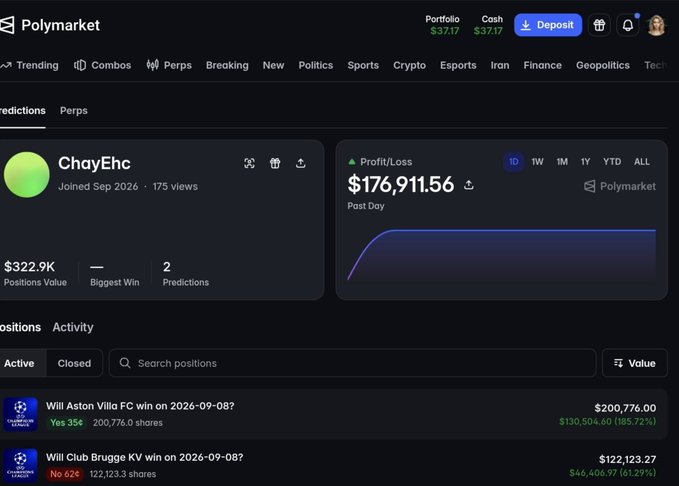Screen dimensions: 679x486
Task: Open Esports category
Action: tap(458, 65)
